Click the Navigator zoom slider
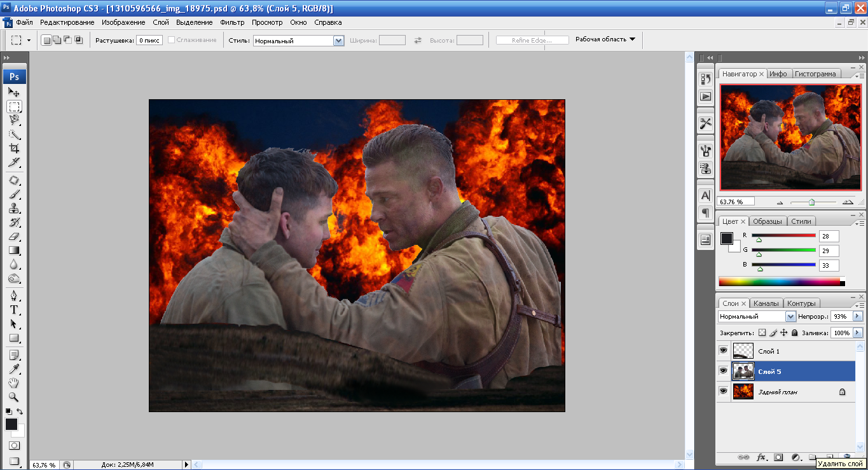Screen dimensions: 868x470 (x=812, y=202)
